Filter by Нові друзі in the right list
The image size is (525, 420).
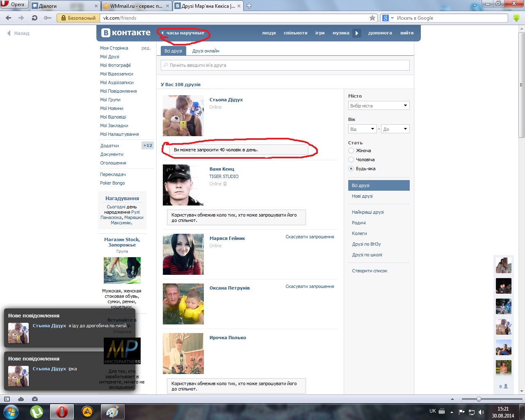pyautogui.click(x=362, y=196)
